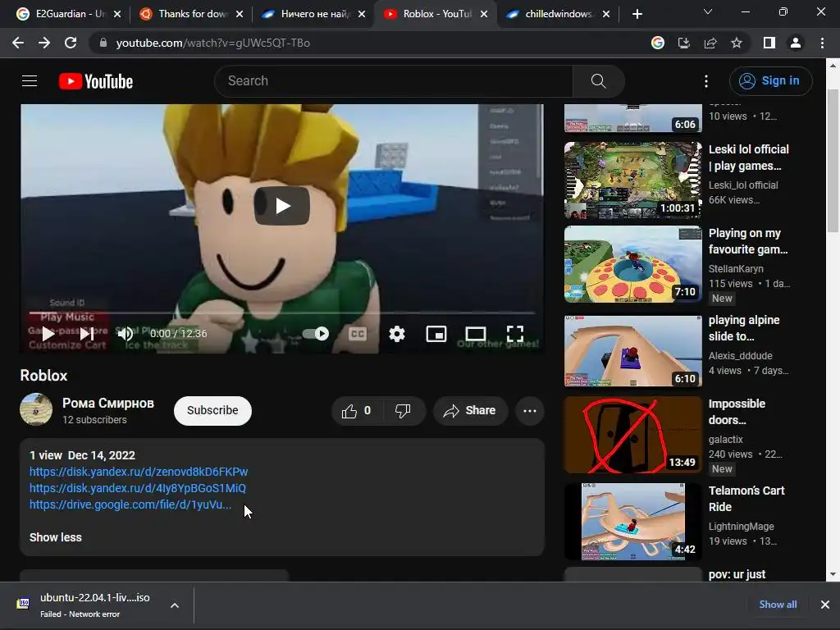This screenshot has width=840, height=630.
Task: Open disk.yandex.ru/d/4Iy8YpBGoS1MiQ link
Action: [138, 489]
